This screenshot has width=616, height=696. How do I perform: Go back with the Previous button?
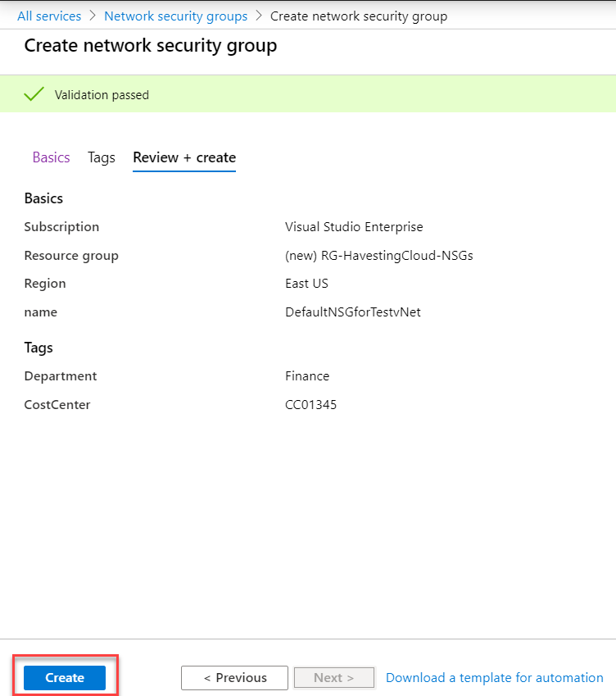234,677
